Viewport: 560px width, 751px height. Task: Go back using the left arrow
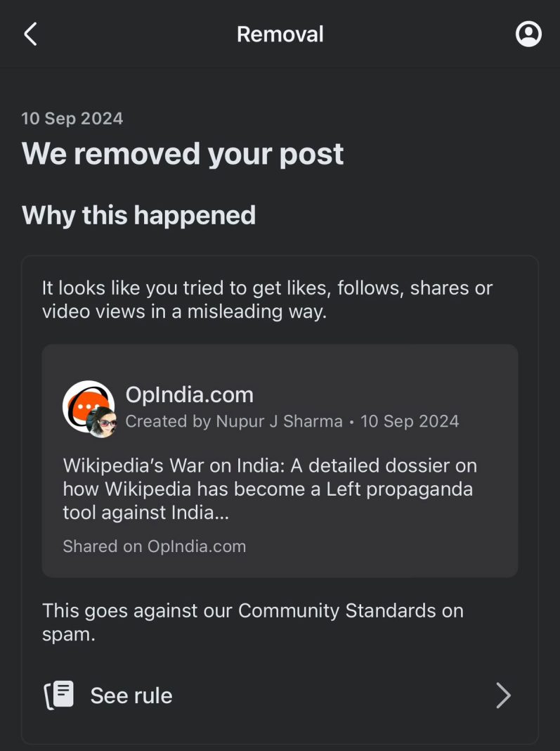pos(31,34)
